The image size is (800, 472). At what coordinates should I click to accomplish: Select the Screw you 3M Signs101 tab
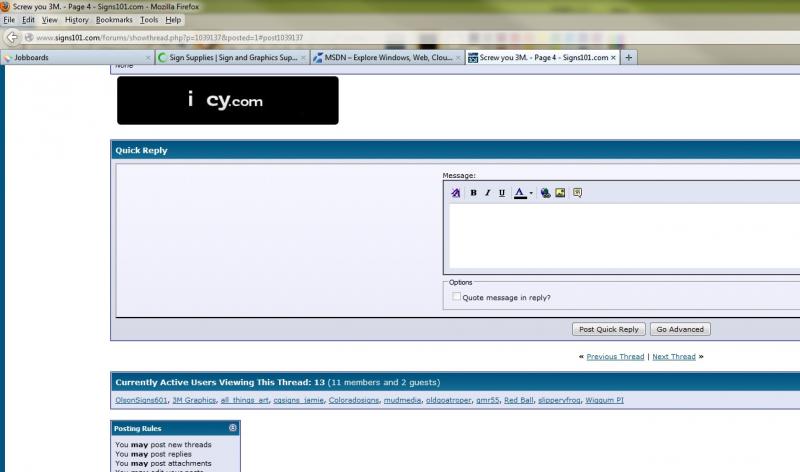click(542, 58)
